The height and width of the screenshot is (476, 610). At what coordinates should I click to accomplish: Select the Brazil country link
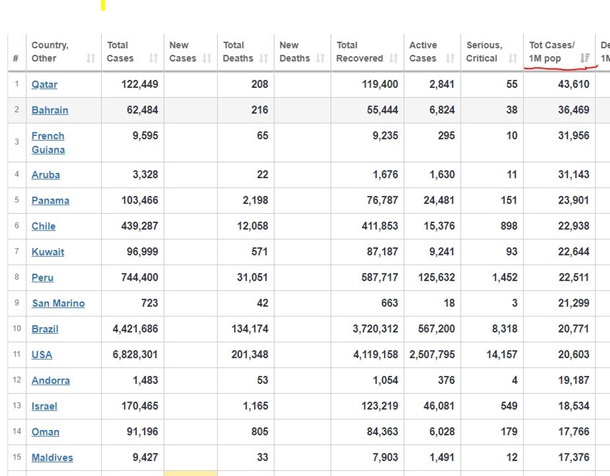click(x=45, y=329)
